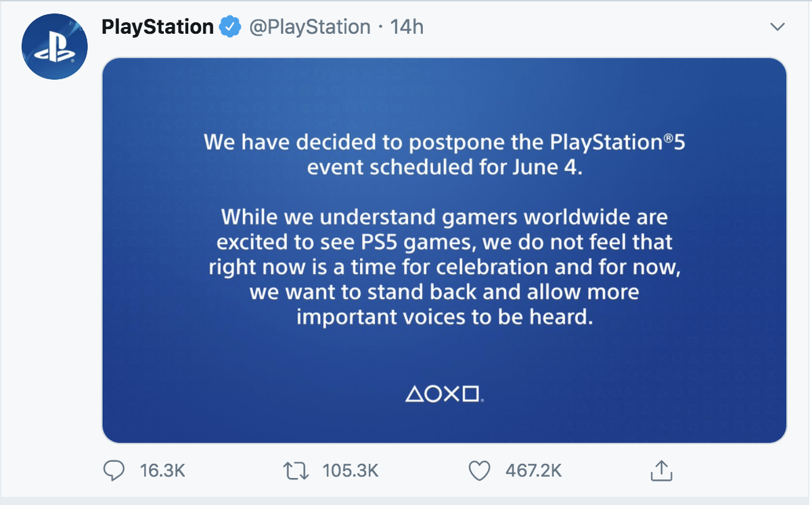Click the reply speech bubble icon
The image size is (812, 505).
(114, 470)
